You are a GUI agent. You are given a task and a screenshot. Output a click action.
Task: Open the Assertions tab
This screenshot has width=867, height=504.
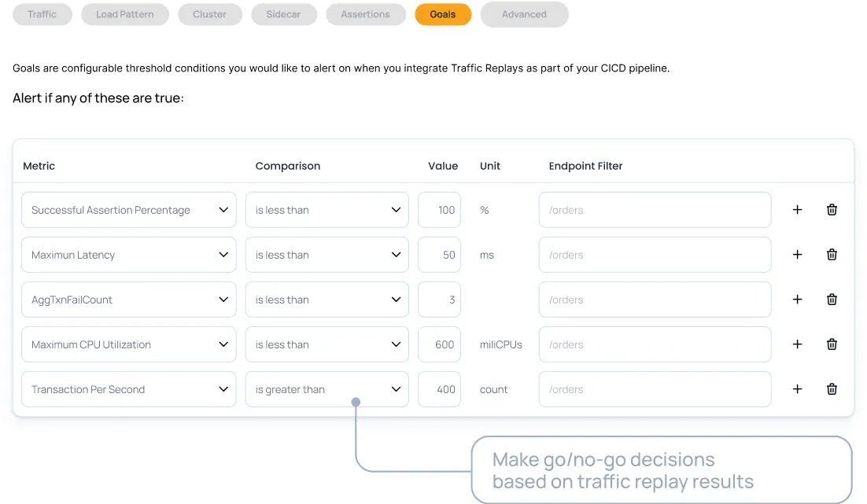[365, 14]
